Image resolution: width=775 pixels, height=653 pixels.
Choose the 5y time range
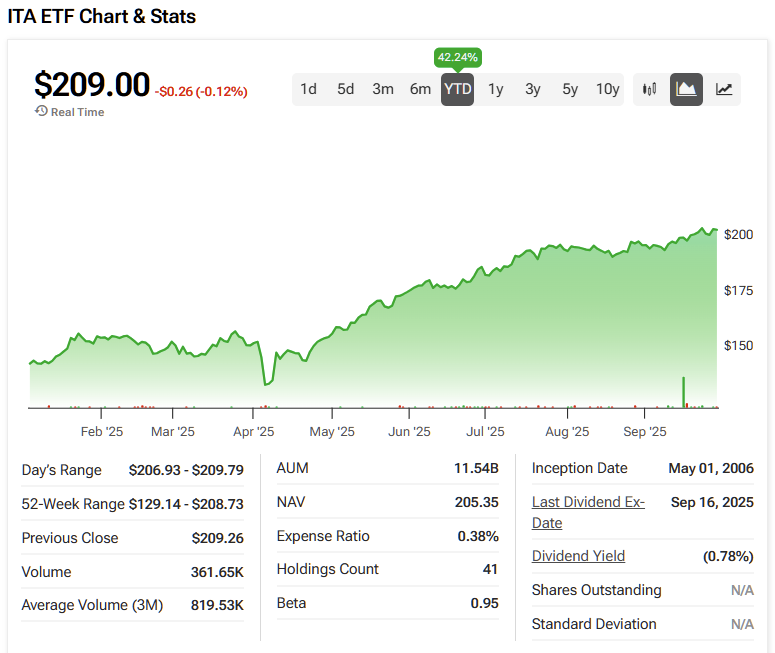coord(570,89)
